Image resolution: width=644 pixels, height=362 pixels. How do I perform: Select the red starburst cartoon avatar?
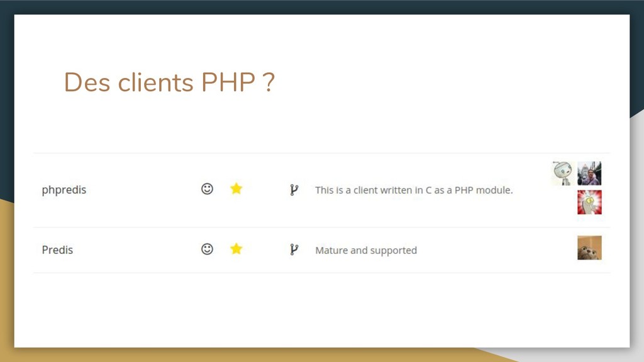tap(589, 202)
